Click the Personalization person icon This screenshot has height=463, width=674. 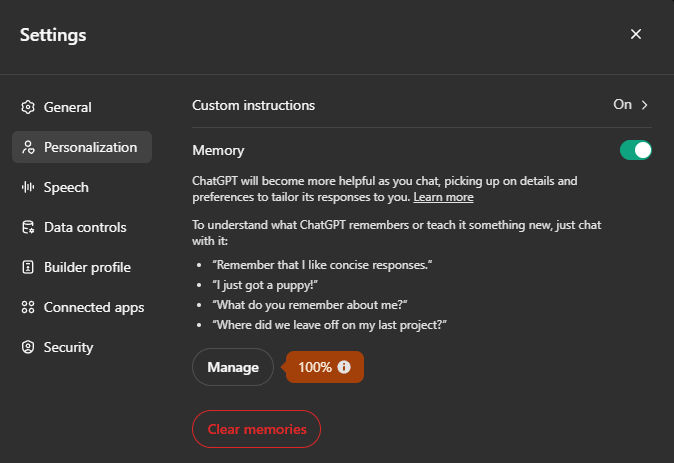28,147
